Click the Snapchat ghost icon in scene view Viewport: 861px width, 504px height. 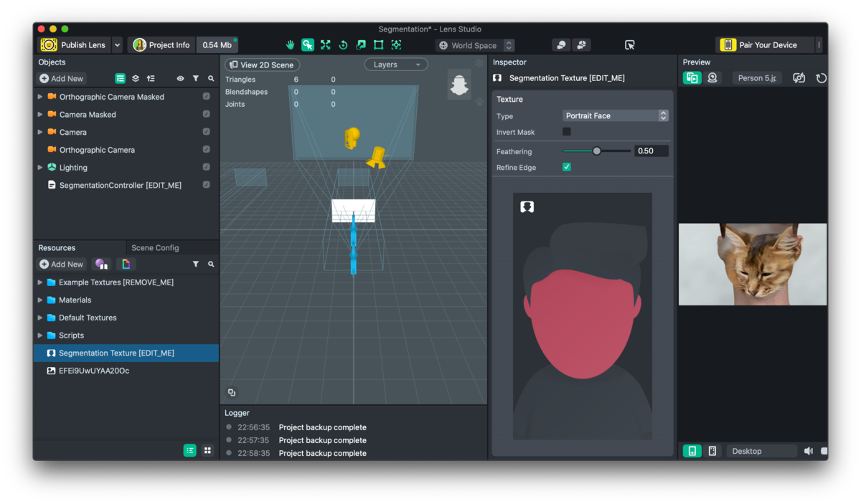point(459,85)
